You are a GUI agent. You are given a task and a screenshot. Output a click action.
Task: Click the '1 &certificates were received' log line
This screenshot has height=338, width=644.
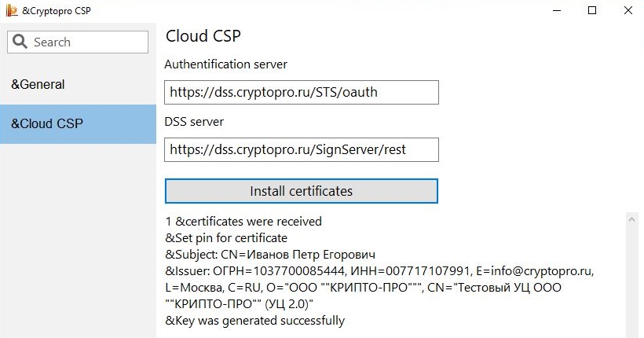(x=243, y=221)
